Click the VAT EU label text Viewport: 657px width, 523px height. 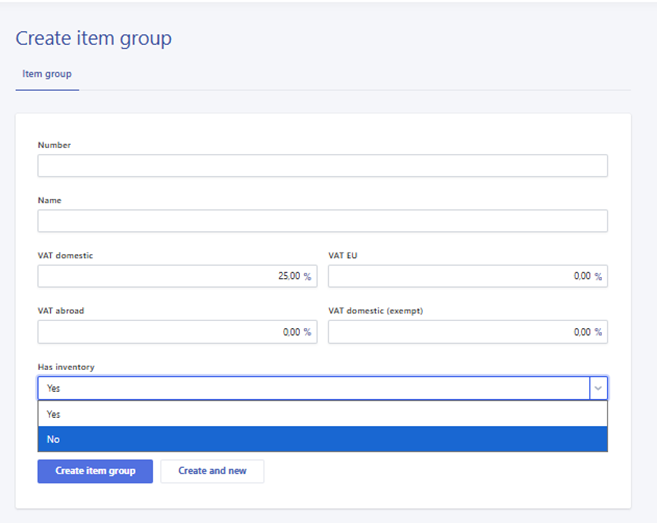[x=343, y=255]
